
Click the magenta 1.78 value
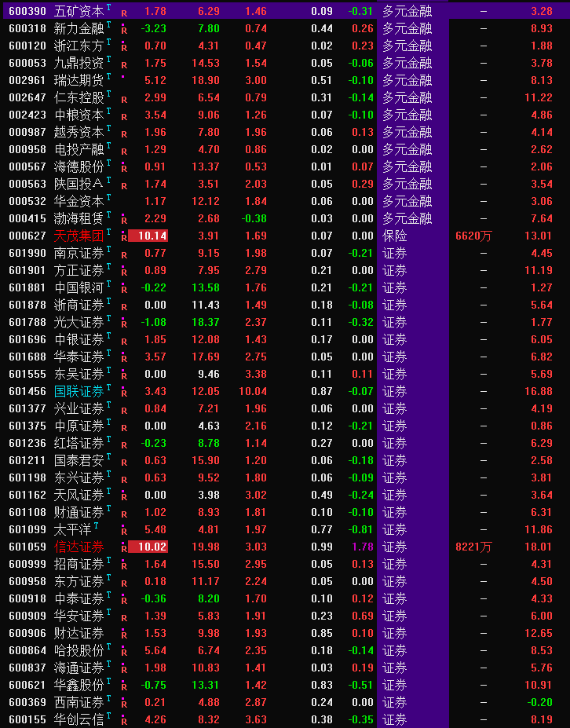point(363,547)
